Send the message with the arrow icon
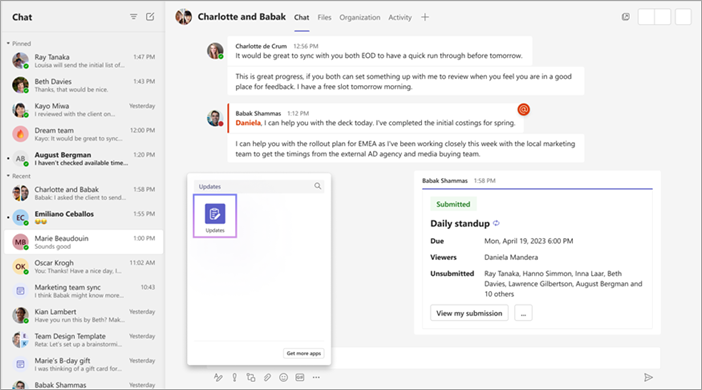This screenshot has width=702, height=390. coord(648,377)
